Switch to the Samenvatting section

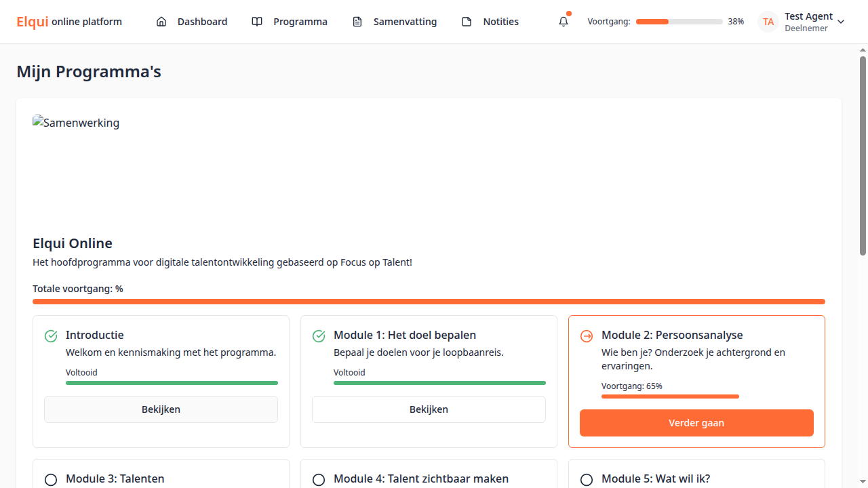click(x=405, y=22)
